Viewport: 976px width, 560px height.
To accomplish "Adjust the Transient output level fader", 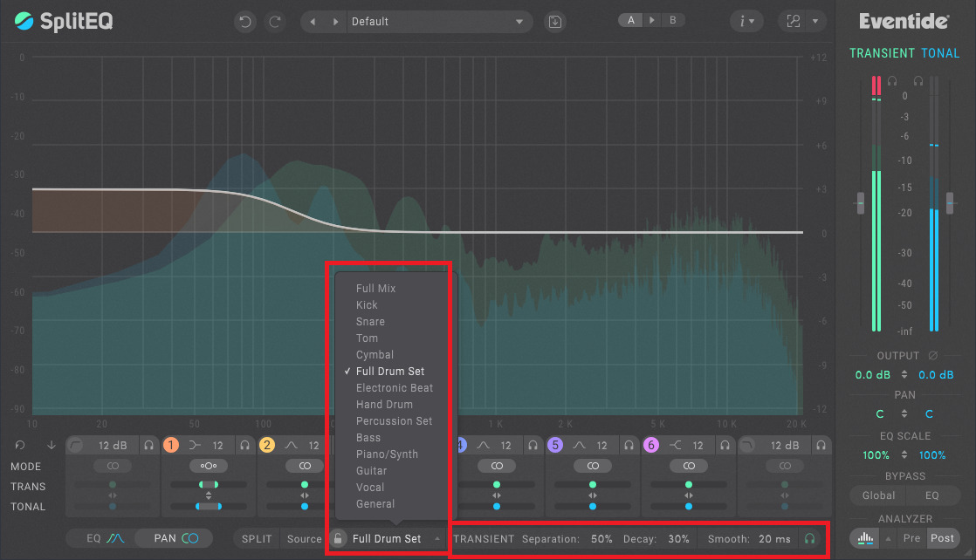I will tap(860, 203).
